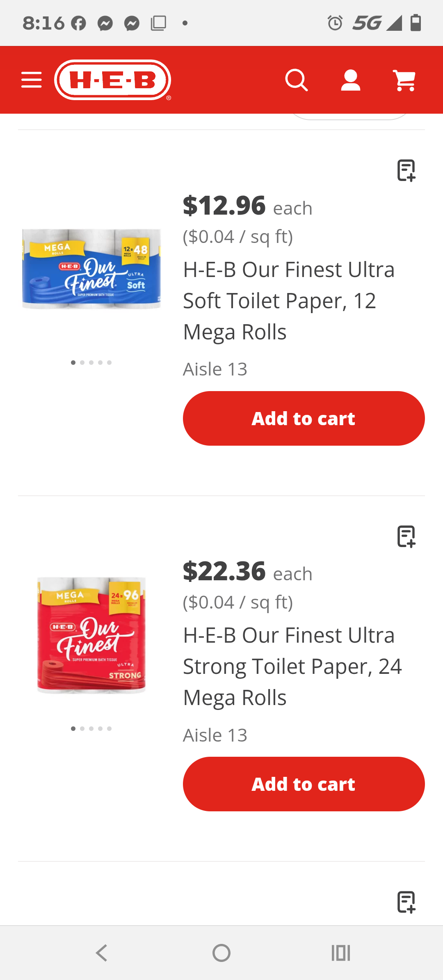Add Ultra Soft Toilet Paper to list
This screenshot has height=980, width=443.
(406, 170)
